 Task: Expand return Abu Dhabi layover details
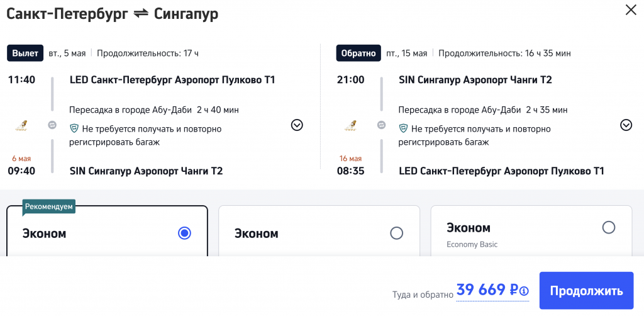[626, 125]
